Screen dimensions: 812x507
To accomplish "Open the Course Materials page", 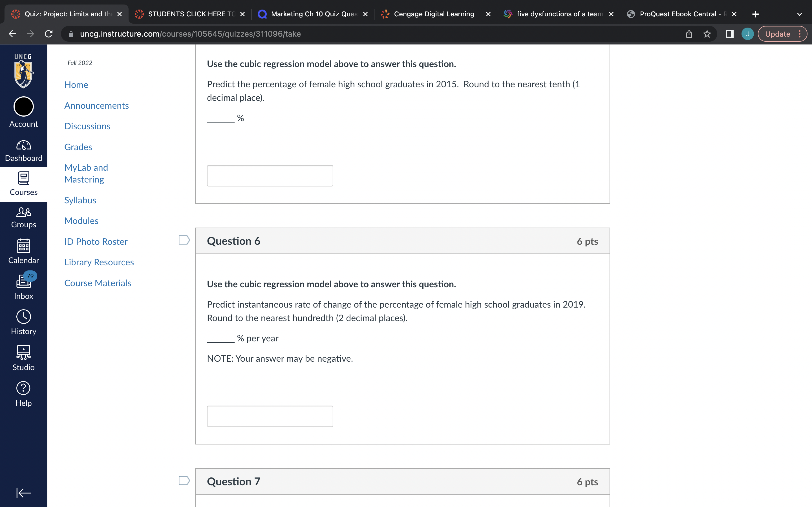I will (x=98, y=283).
